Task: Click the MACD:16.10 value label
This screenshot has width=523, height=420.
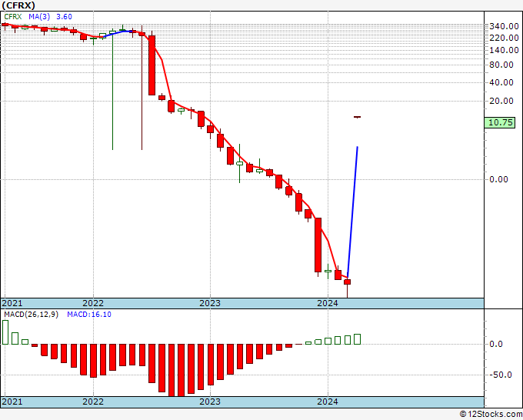Action: coord(89,315)
